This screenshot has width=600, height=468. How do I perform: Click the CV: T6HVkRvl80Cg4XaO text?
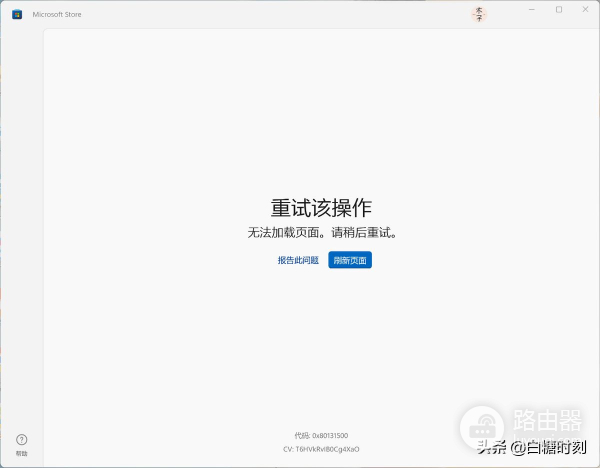point(321,449)
